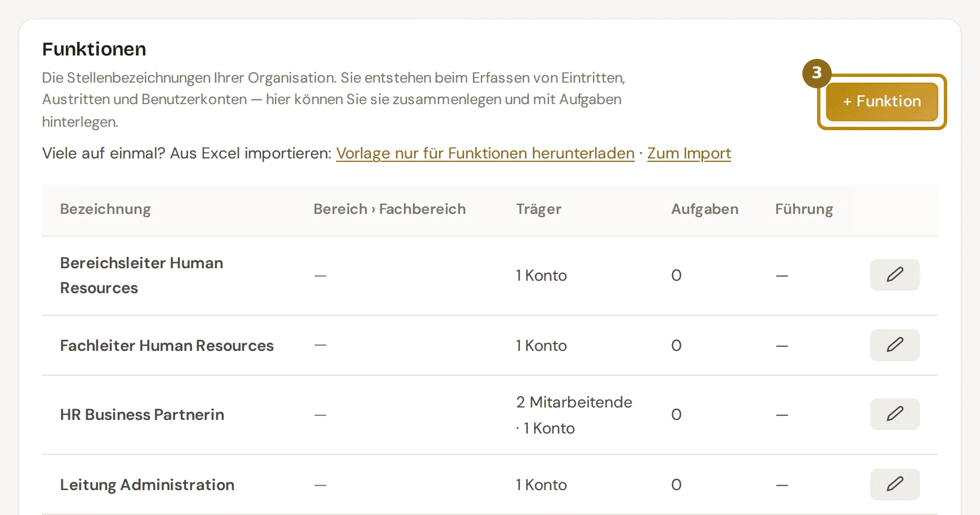Edit the Bereichsleiter Human Resources function
This screenshot has height=515, width=980.
click(x=895, y=275)
